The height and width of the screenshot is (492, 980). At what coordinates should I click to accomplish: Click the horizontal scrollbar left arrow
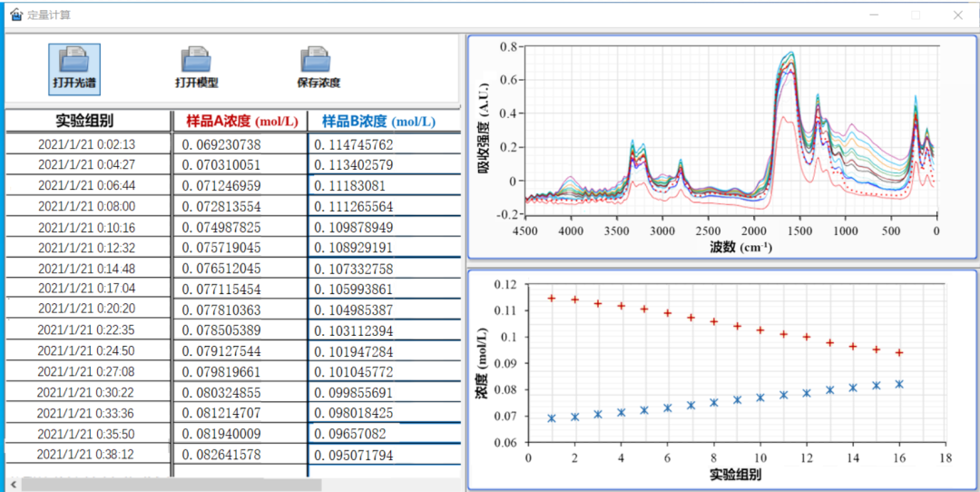[14, 485]
